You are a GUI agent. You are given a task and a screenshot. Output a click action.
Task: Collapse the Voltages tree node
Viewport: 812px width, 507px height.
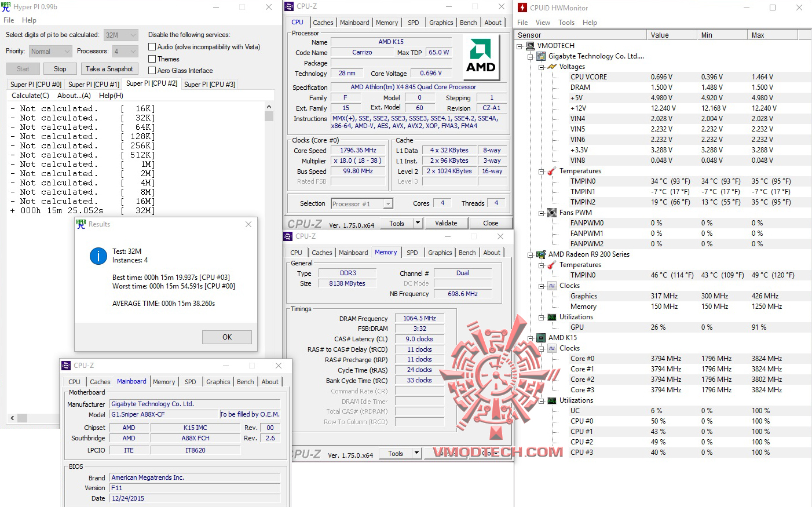tap(542, 67)
